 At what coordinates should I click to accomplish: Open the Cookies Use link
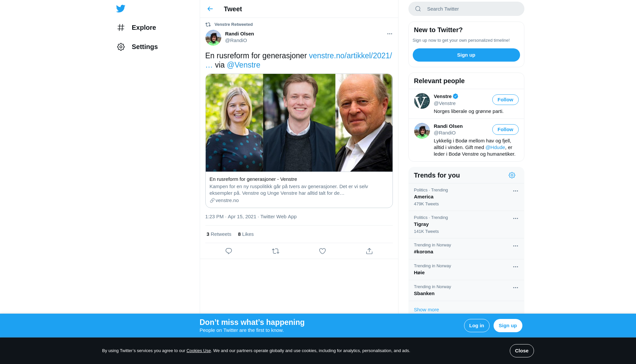tap(198, 351)
